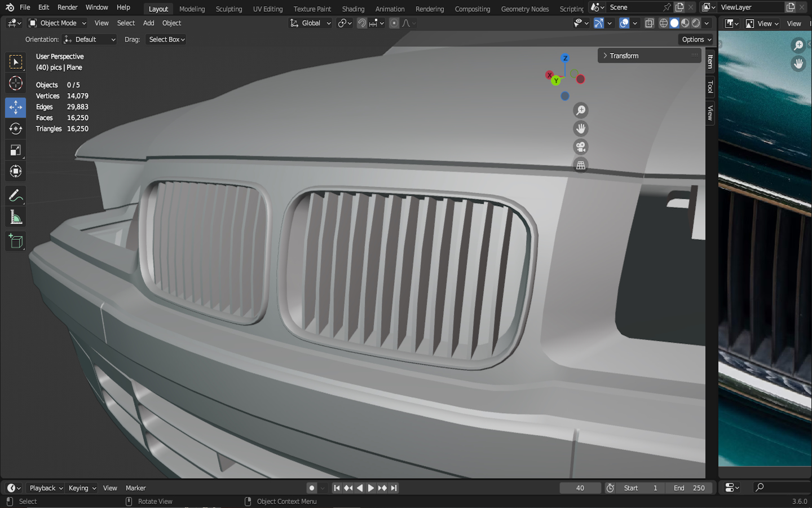The image size is (812, 508).
Task: Toggle snapping magnet in header
Action: click(362, 23)
